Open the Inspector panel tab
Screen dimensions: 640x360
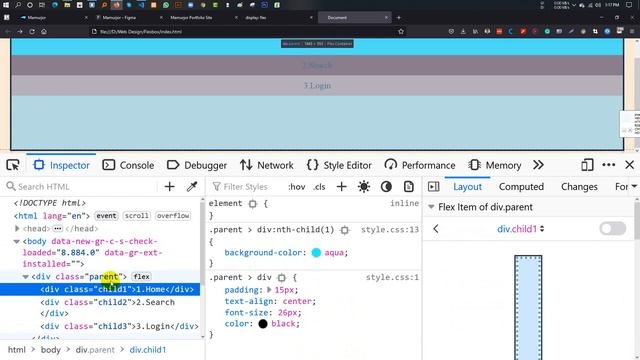coord(61,165)
